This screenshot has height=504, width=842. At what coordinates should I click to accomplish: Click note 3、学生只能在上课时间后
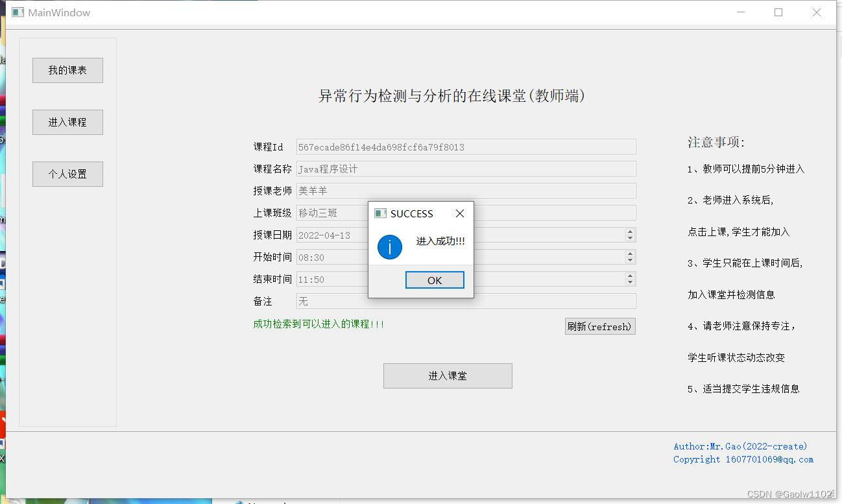tap(745, 263)
